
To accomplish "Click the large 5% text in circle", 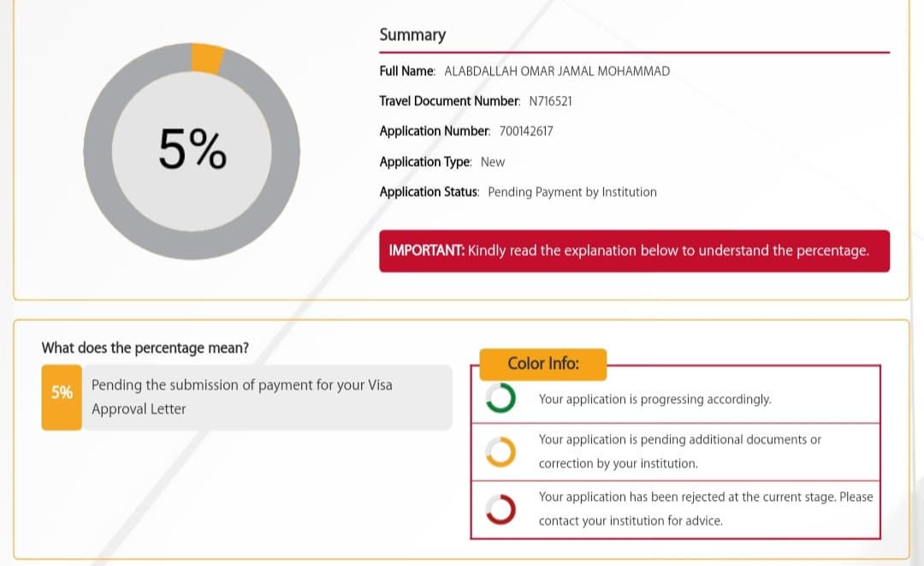I will pyautogui.click(x=192, y=151).
